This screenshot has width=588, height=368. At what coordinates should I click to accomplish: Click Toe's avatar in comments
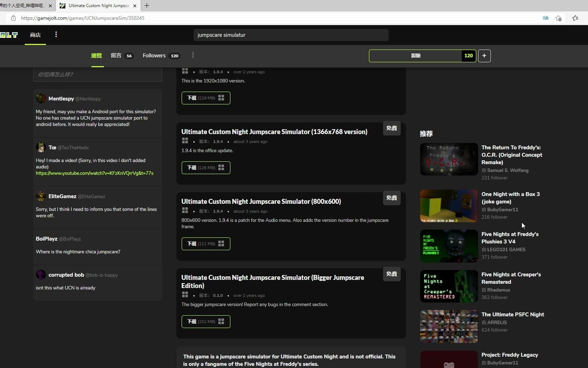point(41,147)
